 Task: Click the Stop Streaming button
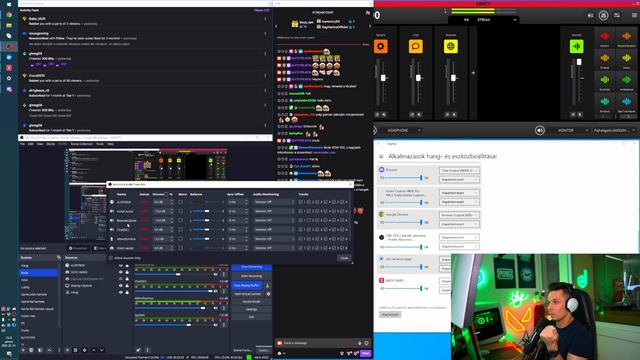[x=251, y=267]
